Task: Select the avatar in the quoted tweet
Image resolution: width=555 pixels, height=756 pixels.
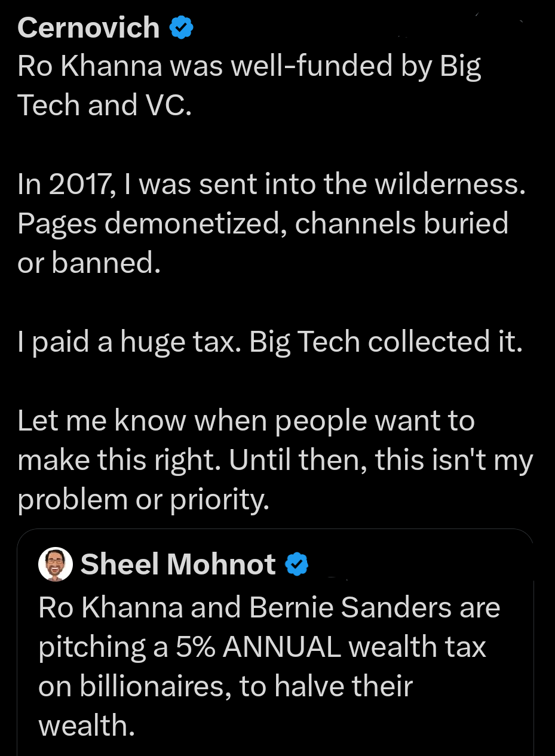Action: point(55,564)
